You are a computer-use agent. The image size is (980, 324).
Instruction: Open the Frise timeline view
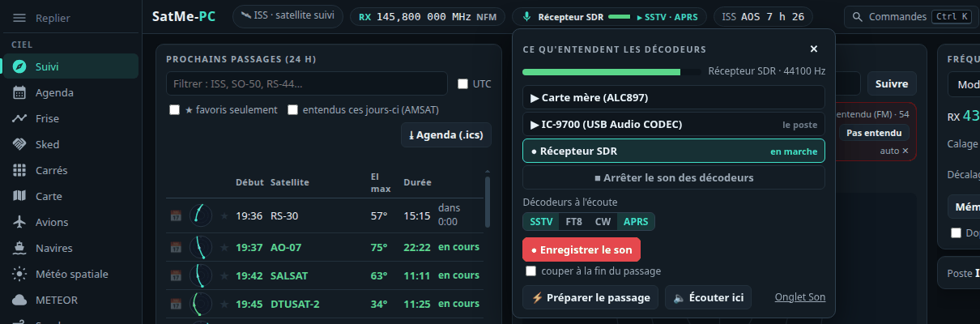[x=70, y=118]
